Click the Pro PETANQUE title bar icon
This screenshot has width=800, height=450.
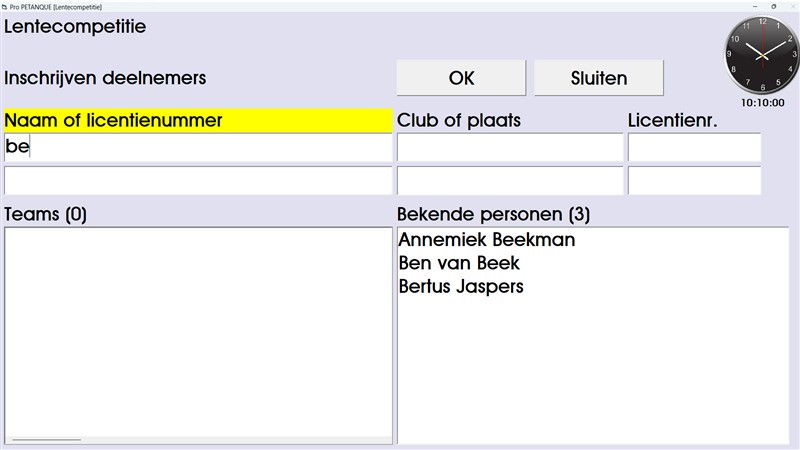coord(5,5)
